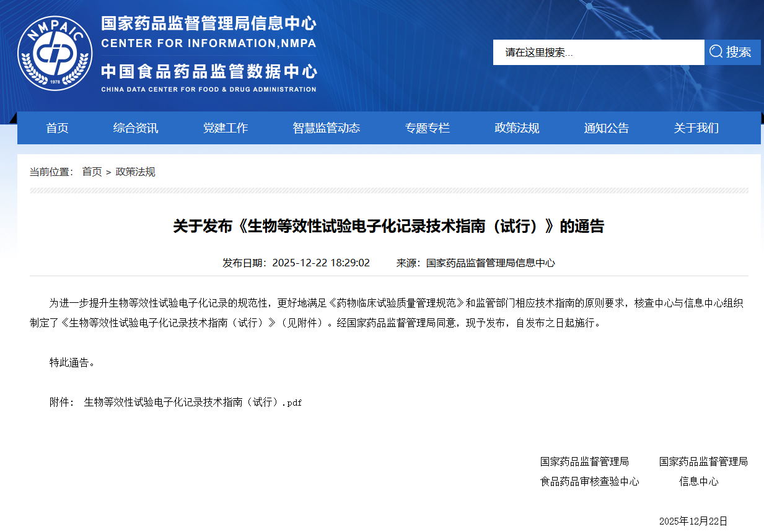Click the 国家药品监督管理局信息中心 header title
764x532 pixels.
click(209, 24)
